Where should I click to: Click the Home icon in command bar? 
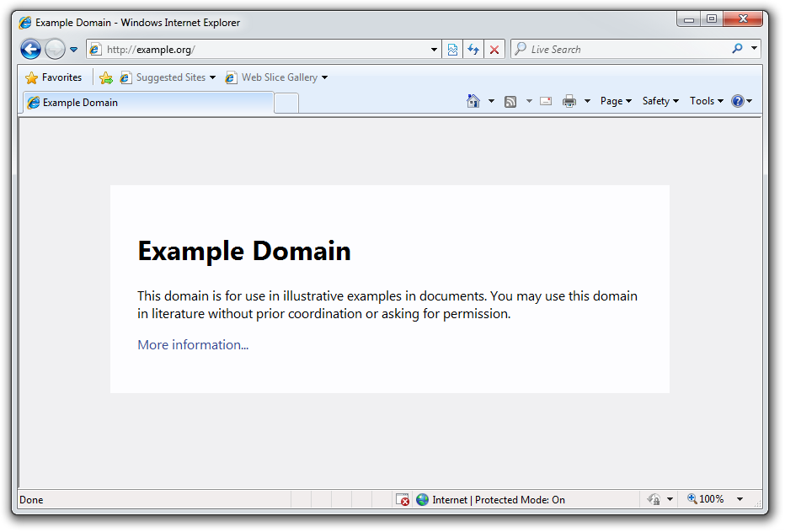(x=473, y=101)
